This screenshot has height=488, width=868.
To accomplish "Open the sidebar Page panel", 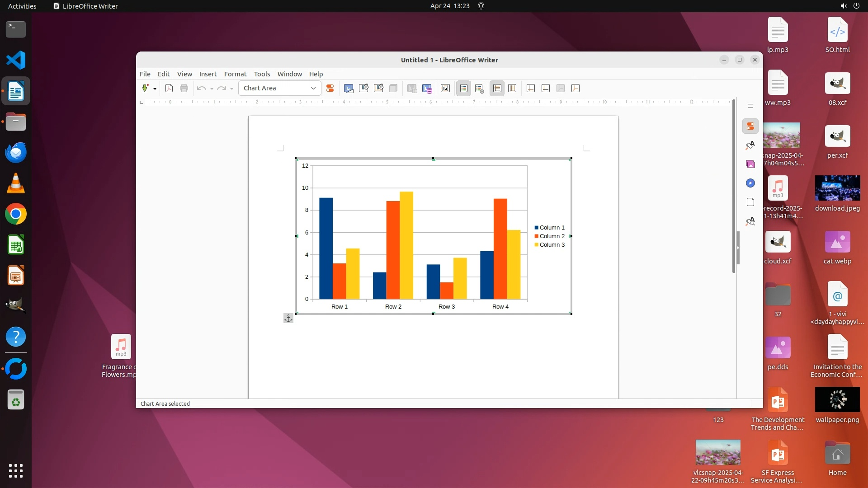I will 750,202.
